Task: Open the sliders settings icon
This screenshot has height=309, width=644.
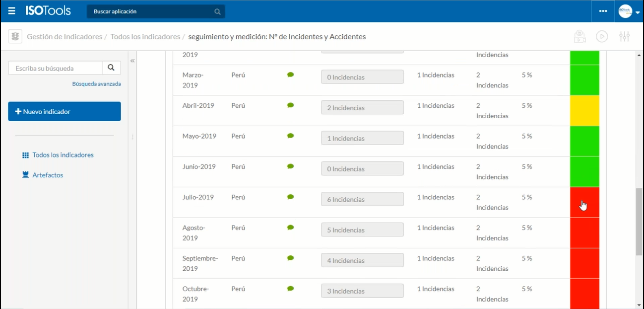Action: pos(624,36)
